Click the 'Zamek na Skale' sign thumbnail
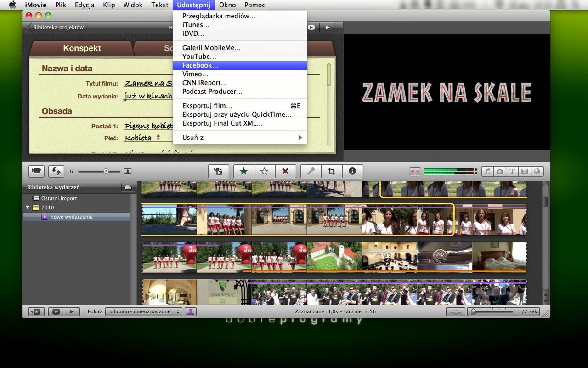Image resolution: width=588 pixels, height=368 pixels. [224, 293]
